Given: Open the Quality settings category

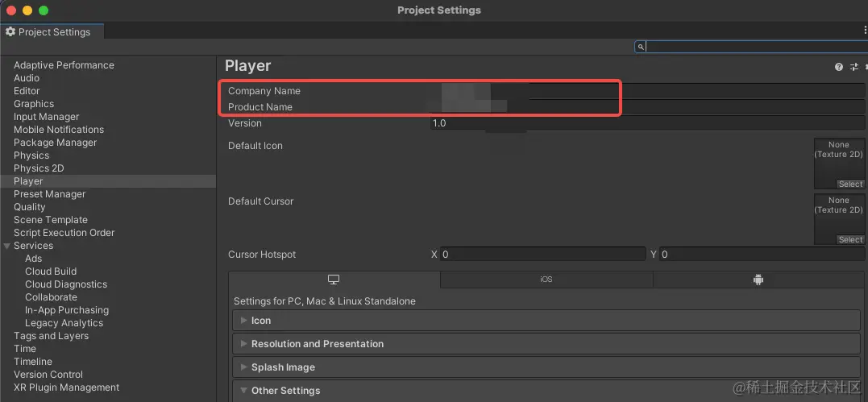Looking at the screenshot, I should coord(30,207).
